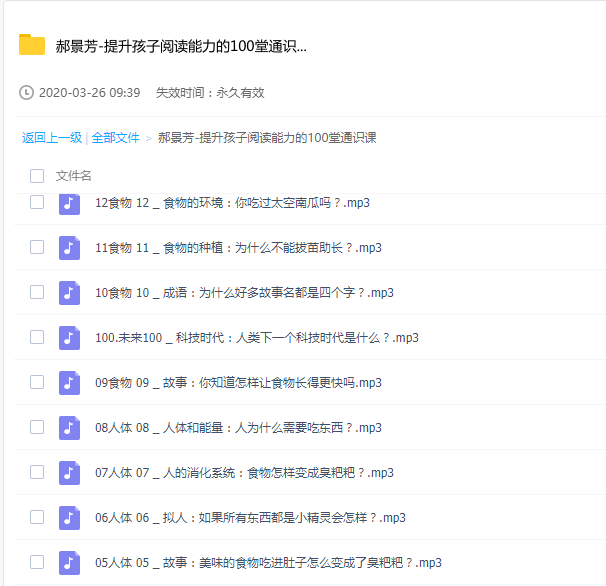Open file 拟人：如果所有东西都是小精灵会怎样？.mp3
The width and height of the screenshot is (606, 586).
[x=250, y=518]
